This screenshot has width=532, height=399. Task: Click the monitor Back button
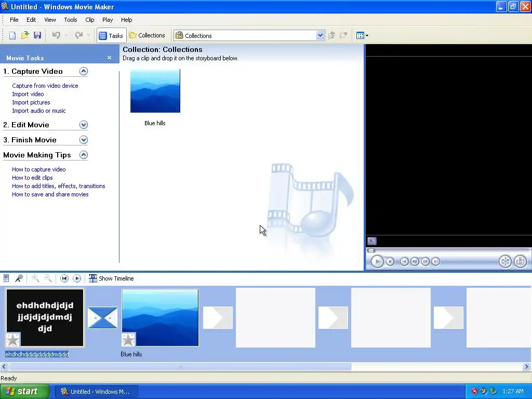(x=404, y=262)
